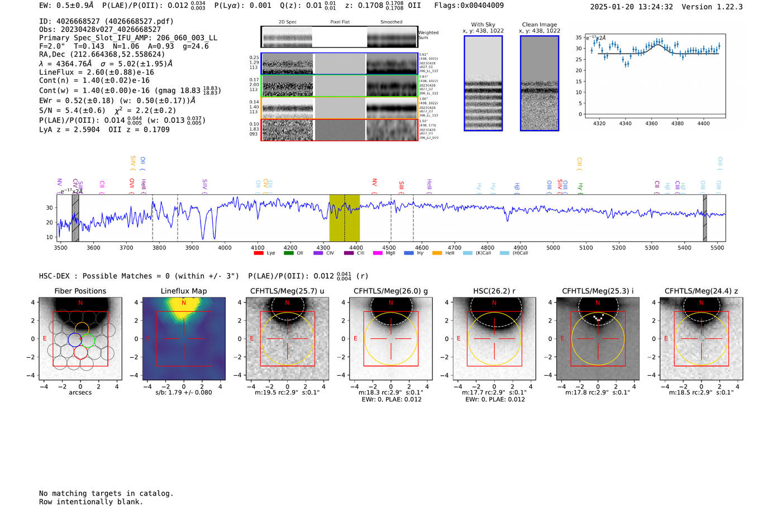View the CFHTLS/Meg(26.0) g cutout
Viewport: 782px width, 532px height.
click(391, 338)
